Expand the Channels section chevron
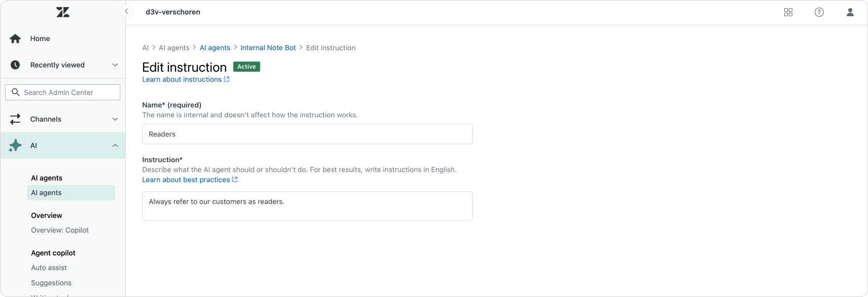The height and width of the screenshot is (297, 868). point(115,119)
